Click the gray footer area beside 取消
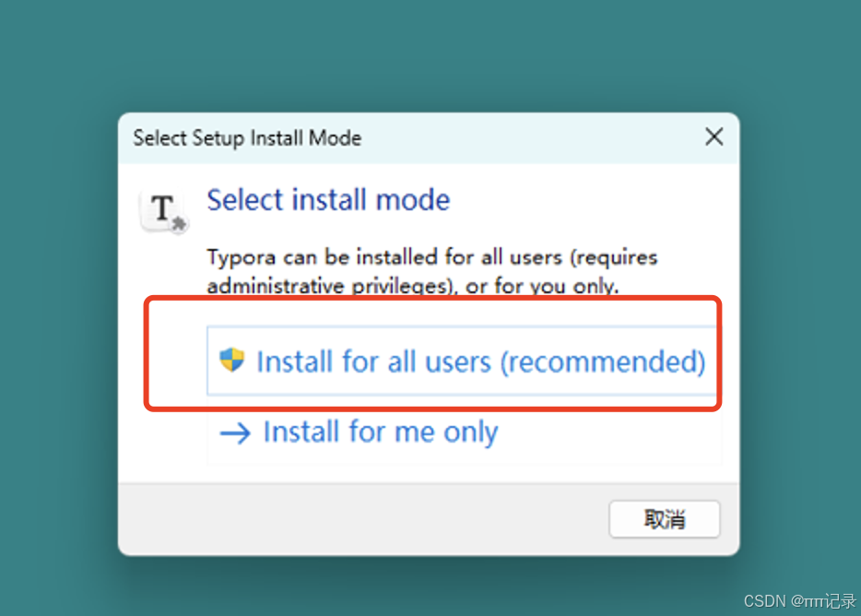Viewport: 861px width, 616px height. pos(362,519)
